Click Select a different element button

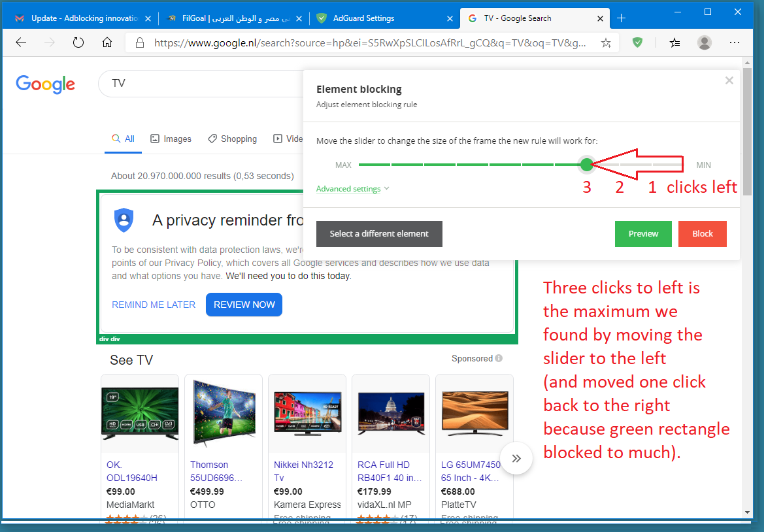[379, 233]
